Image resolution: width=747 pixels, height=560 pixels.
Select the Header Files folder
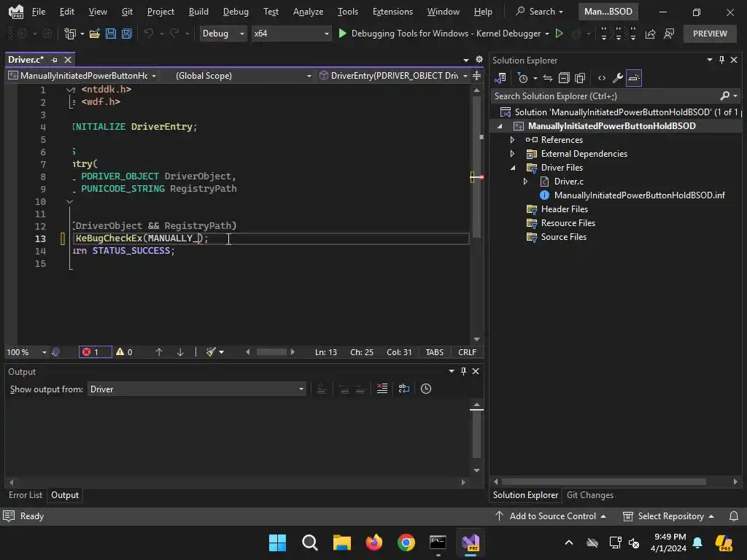click(564, 209)
